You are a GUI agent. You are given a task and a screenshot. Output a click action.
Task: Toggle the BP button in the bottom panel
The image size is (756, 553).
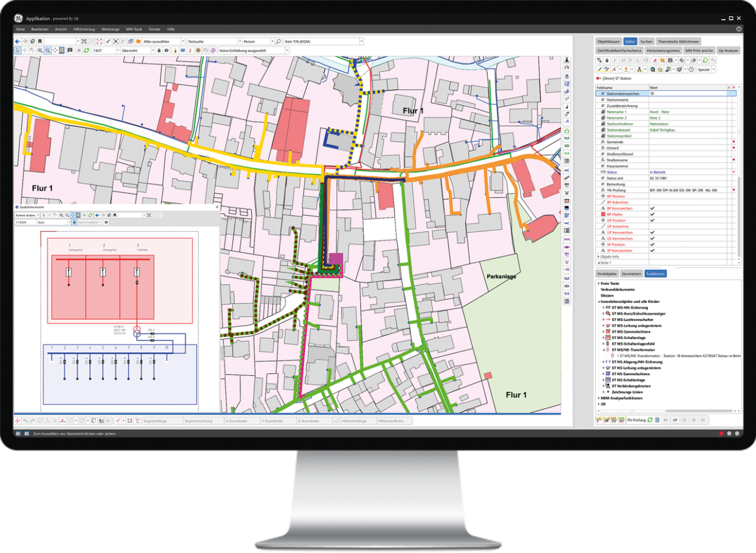pyautogui.click(x=666, y=420)
